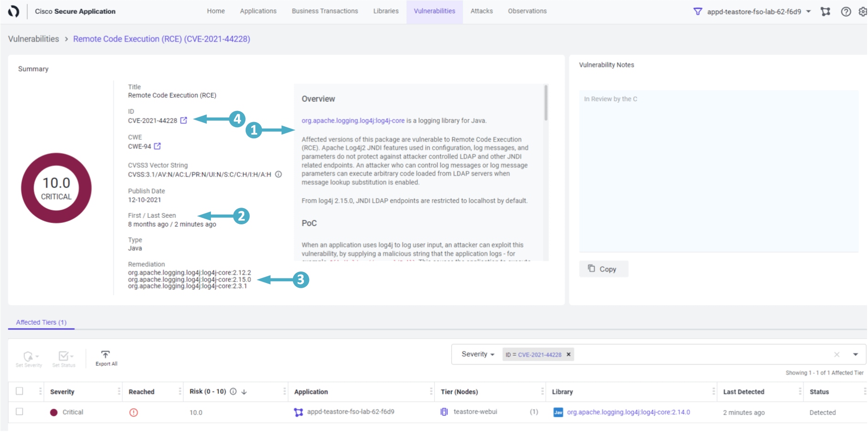Click the filter funnel icon
Viewport: 868px width, 432px height.
pyautogui.click(x=698, y=12)
